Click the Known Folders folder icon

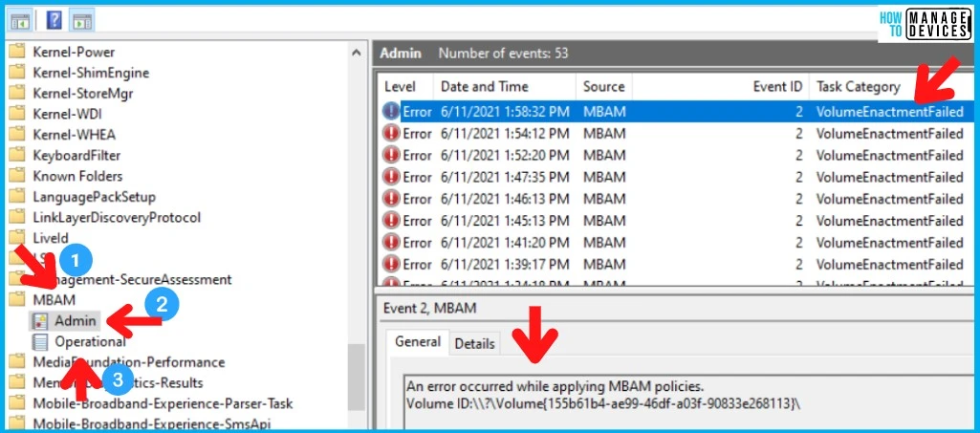[x=17, y=176]
